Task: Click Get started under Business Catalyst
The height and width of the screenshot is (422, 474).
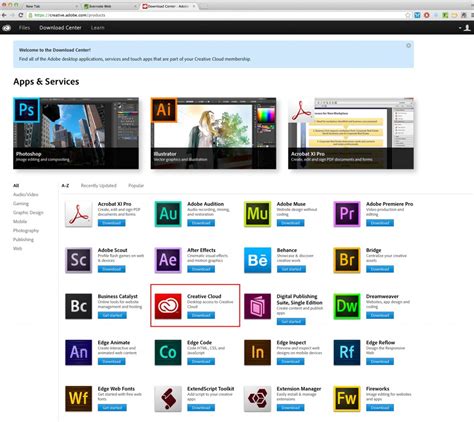Action: click(112, 315)
